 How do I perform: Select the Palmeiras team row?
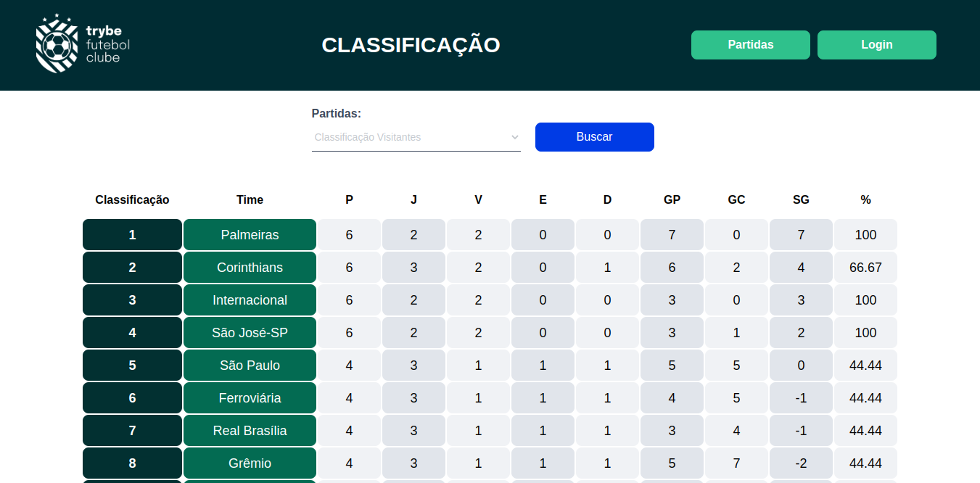(250, 234)
